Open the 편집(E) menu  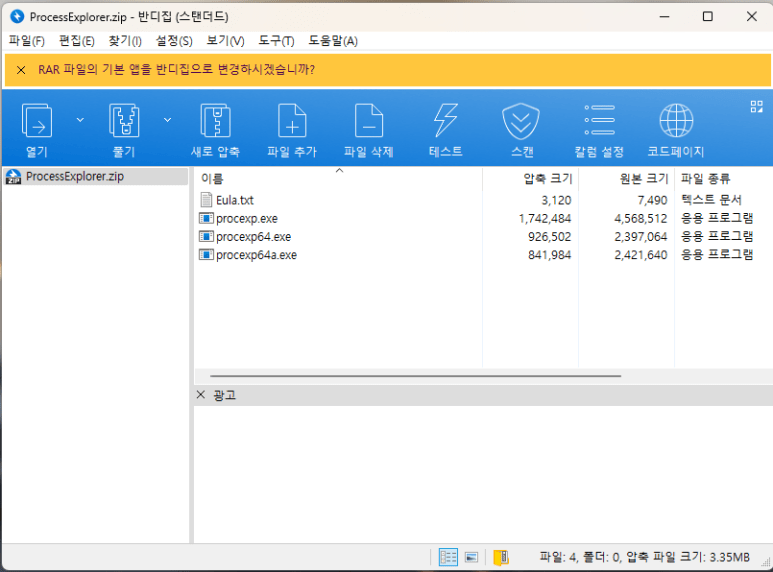[77, 41]
